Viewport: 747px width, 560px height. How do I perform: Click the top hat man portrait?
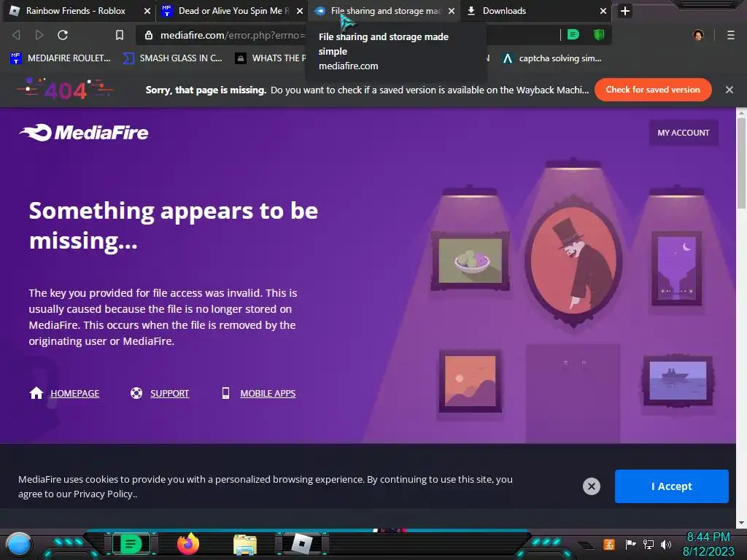(573, 260)
